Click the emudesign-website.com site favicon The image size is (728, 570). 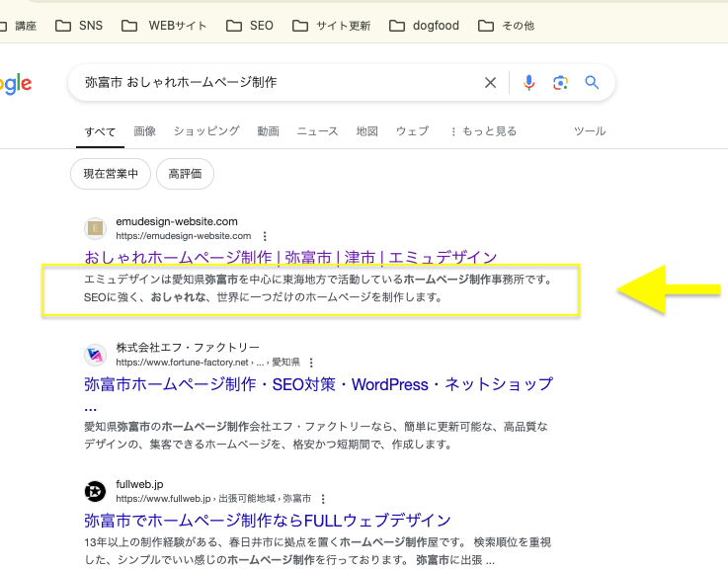click(x=96, y=228)
